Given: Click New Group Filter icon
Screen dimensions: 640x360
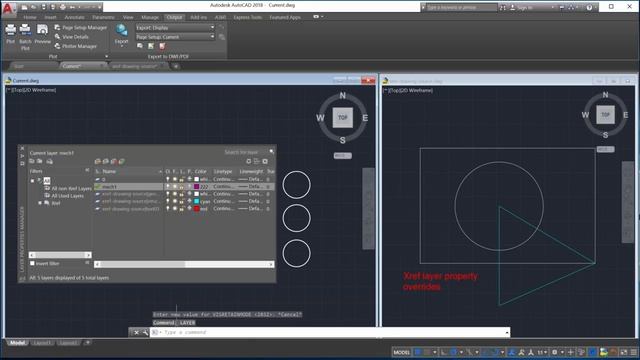Looking at the screenshot, I should pos(40,162).
